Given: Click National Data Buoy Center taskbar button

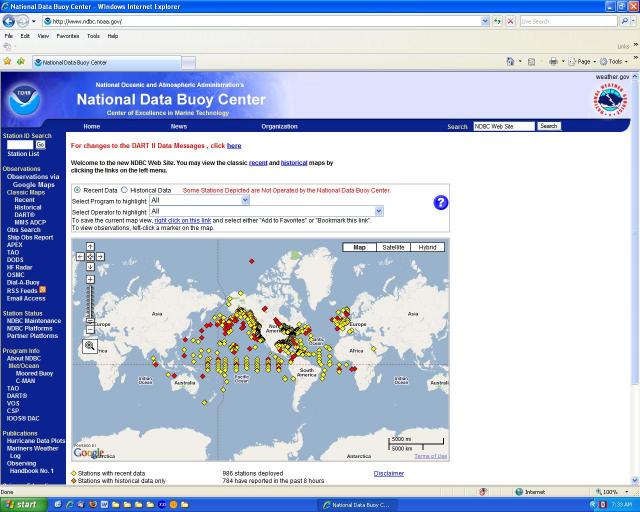Looking at the screenshot, I should coord(356,505).
